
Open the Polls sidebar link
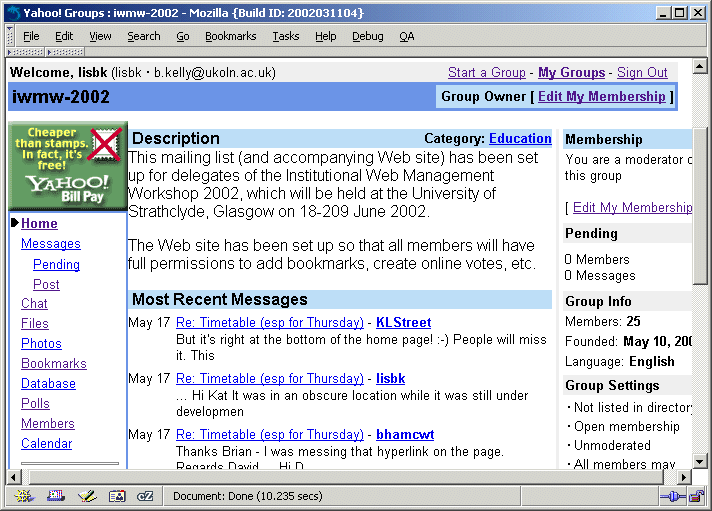(x=35, y=404)
